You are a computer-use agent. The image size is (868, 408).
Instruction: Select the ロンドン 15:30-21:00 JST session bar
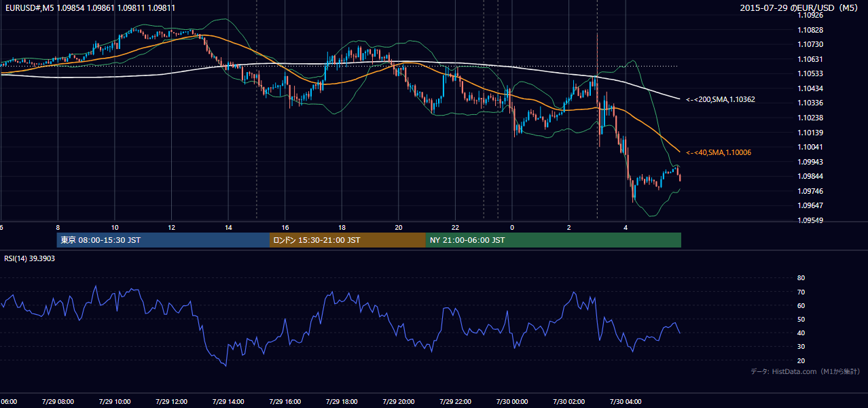coord(348,240)
